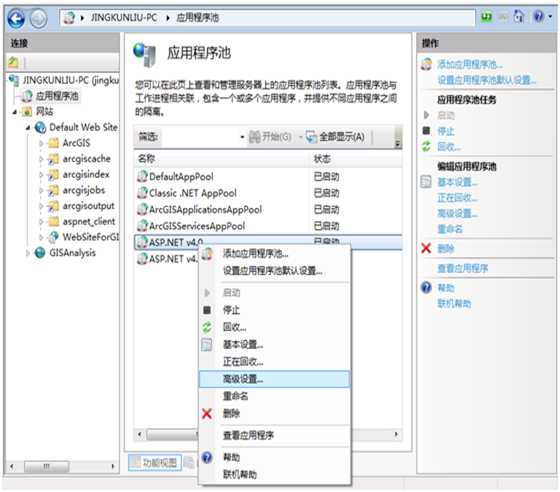560x492 pixels.
Task: Select Classic .NET AppPool in the list
Action: (268, 193)
